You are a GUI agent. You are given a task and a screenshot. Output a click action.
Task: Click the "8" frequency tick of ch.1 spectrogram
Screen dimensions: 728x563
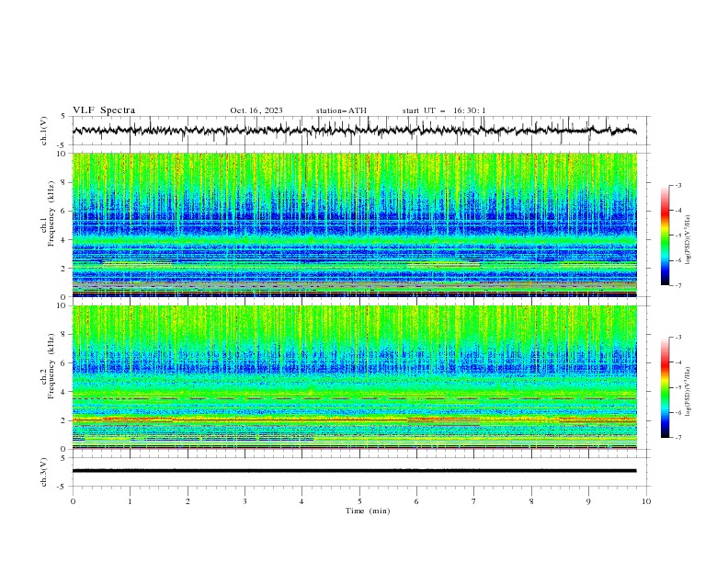coord(64,182)
